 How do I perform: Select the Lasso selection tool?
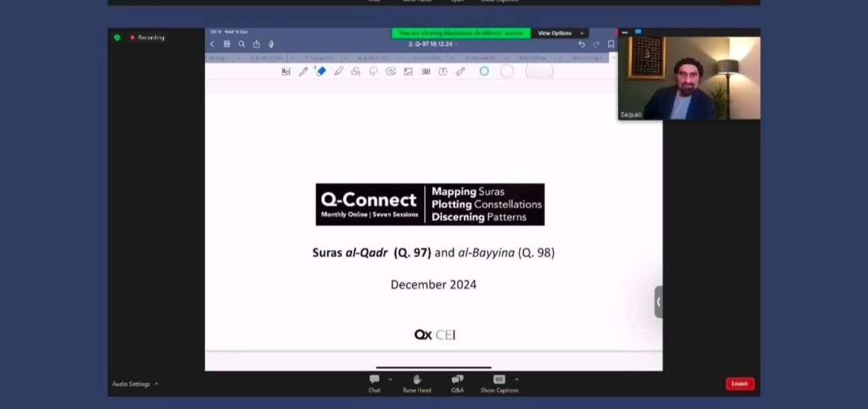(373, 71)
